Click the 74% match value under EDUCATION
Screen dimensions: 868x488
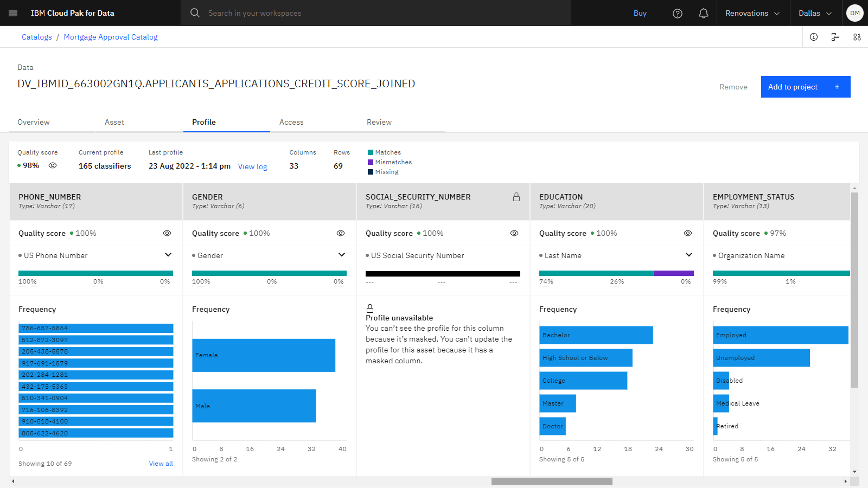(x=546, y=281)
